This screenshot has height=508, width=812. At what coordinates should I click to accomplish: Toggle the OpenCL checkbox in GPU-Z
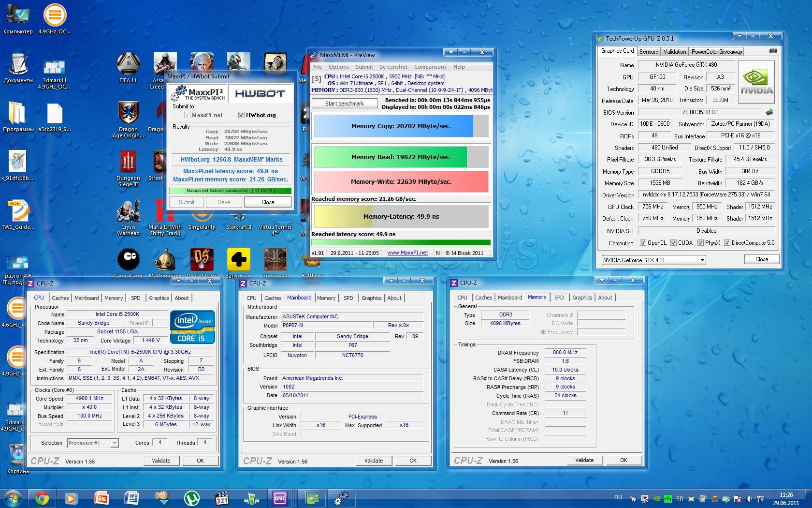tap(643, 243)
